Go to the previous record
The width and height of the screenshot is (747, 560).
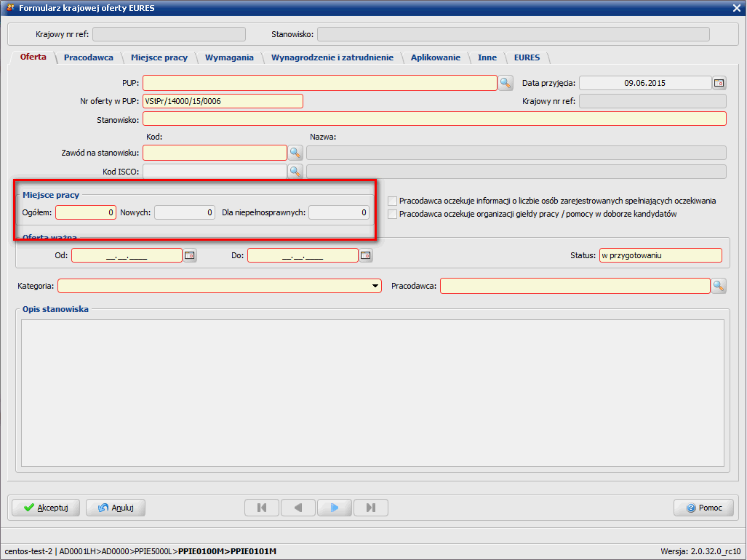tap(298, 508)
